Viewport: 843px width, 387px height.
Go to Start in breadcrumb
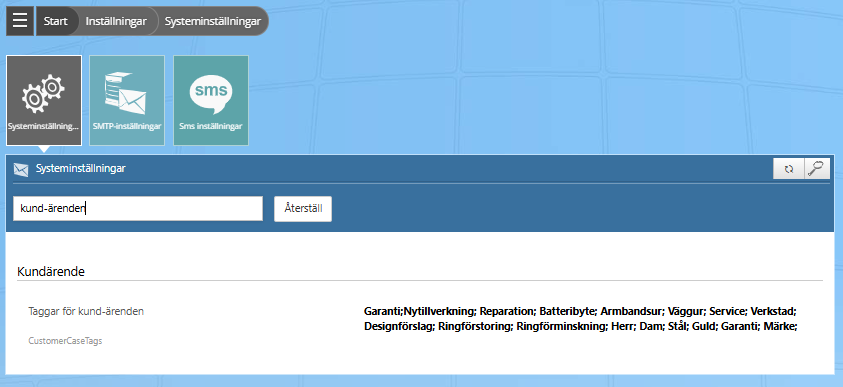tap(55, 21)
